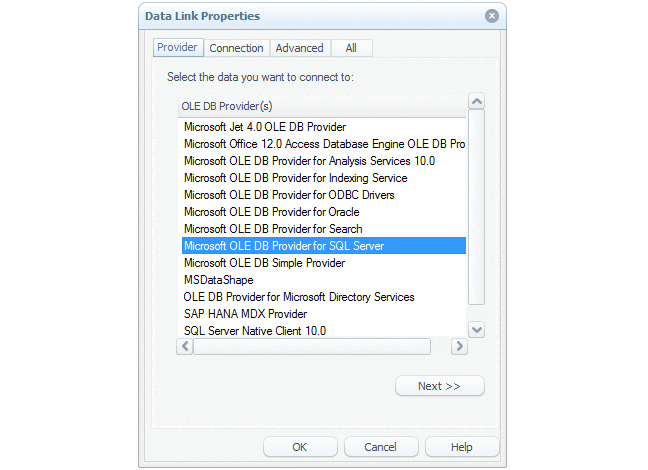The image size is (648, 470).
Task: Select Microsoft OLE DB Simple Provider
Action: tap(264, 263)
